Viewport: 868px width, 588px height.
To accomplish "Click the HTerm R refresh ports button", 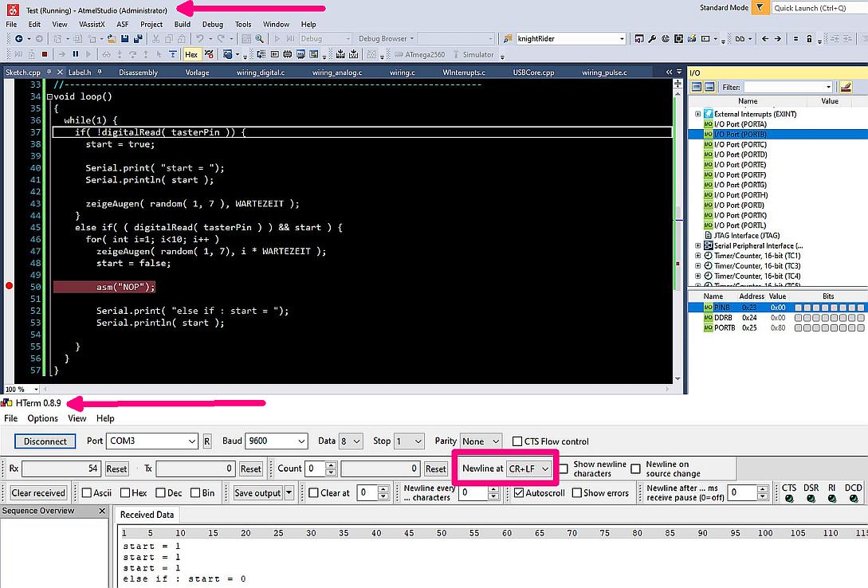I will click(207, 441).
